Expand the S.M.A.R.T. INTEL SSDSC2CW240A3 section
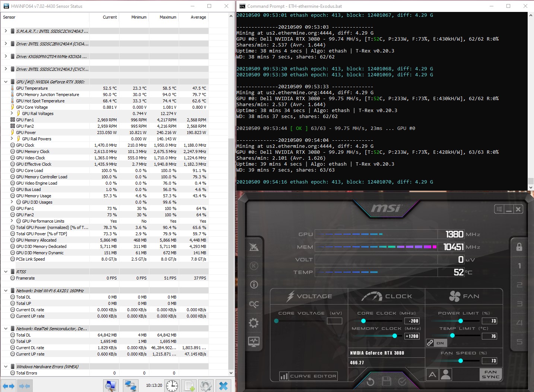The height and width of the screenshot is (392, 534). click(6, 31)
